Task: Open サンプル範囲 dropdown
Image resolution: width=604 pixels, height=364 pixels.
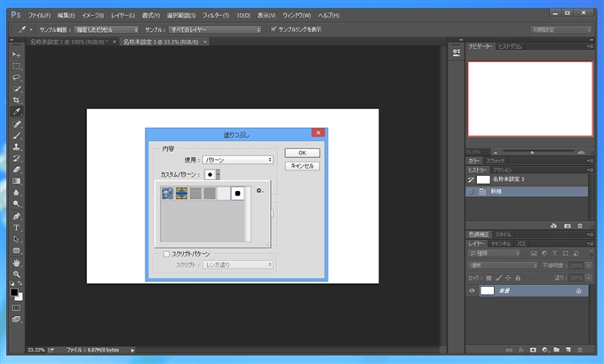Action: 106,29
